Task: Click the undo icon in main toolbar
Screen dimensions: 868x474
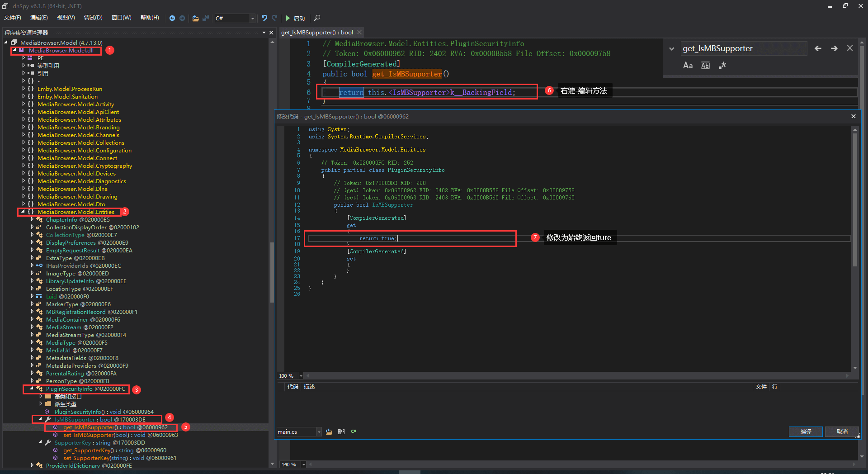Action: pos(264,18)
